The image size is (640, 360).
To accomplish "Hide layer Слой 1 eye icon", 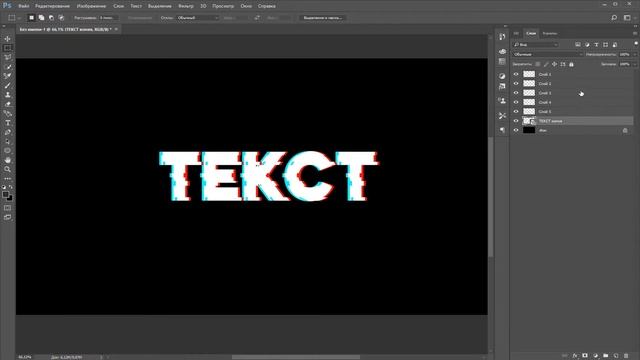I will pyautogui.click(x=516, y=74).
